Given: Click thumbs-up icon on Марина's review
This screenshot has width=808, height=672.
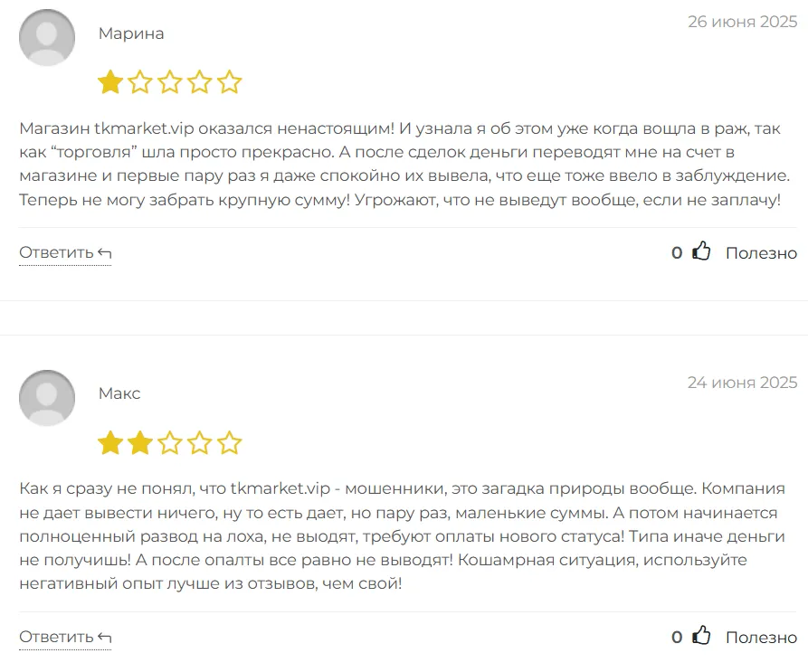Looking at the screenshot, I should pos(701,252).
